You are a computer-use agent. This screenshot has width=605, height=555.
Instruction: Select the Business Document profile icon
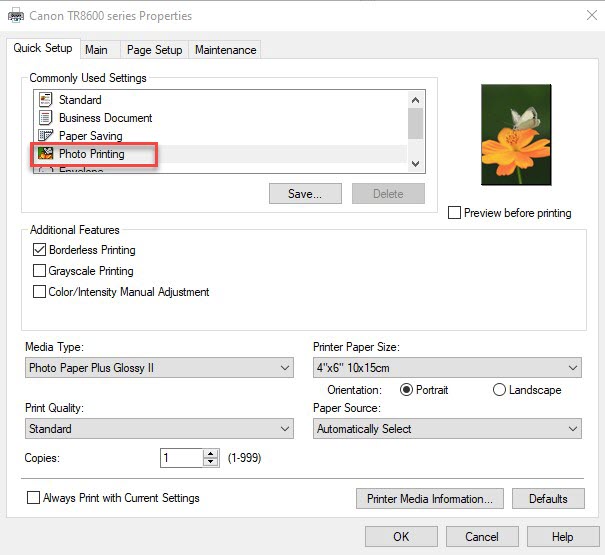pyautogui.click(x=44, y=118)
